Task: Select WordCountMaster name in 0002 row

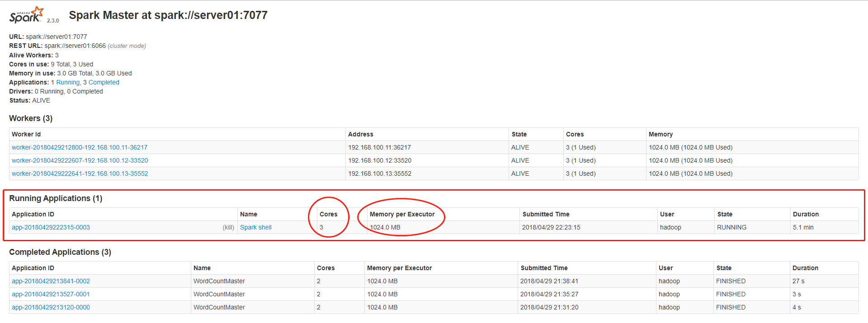Action: (x=219, y=281)
